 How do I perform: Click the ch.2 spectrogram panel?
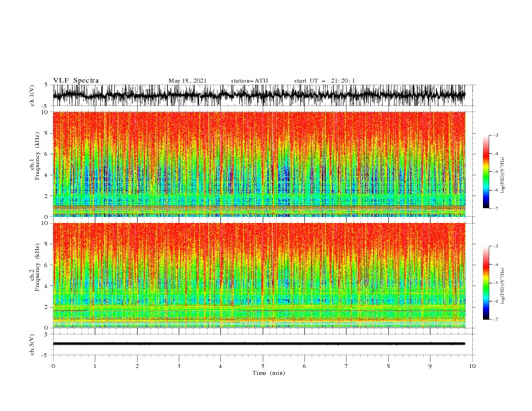point(259,275)
